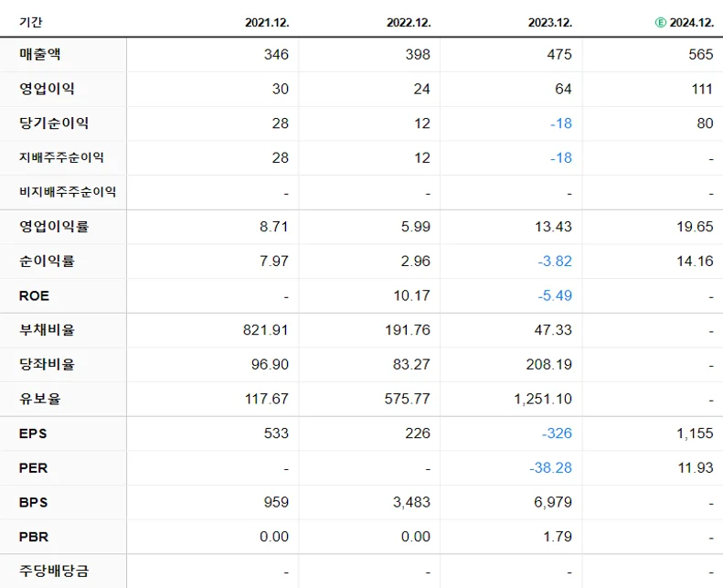The height and width of the screenshot is (588, 723).
Task: Click the 주당배당금 row label
Action: pos(54,572)
